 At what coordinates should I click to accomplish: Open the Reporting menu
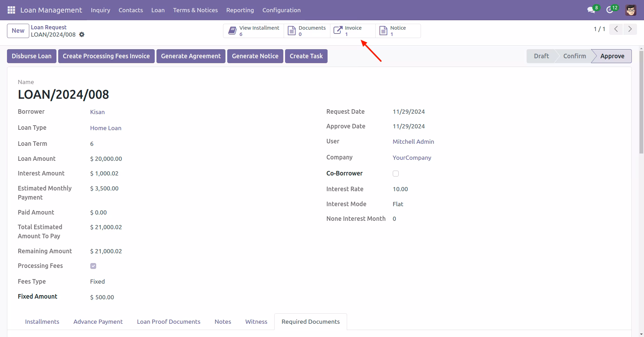pyautogui.click(x=240, y=10)
